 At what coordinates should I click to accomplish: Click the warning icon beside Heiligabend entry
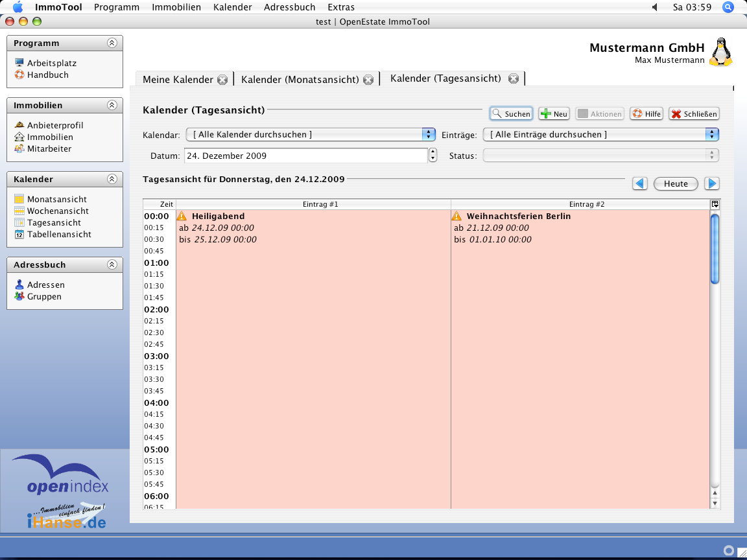(x=182, y=216)
